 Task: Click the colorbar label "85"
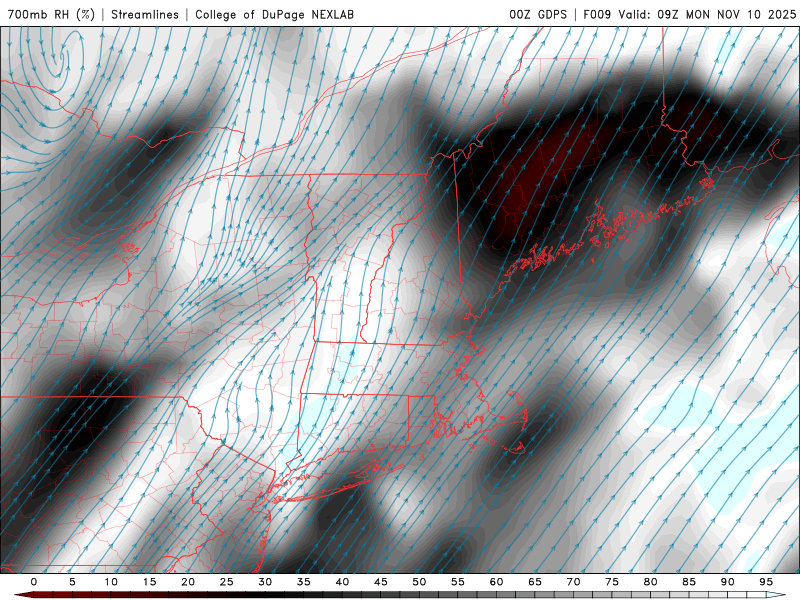689,582
